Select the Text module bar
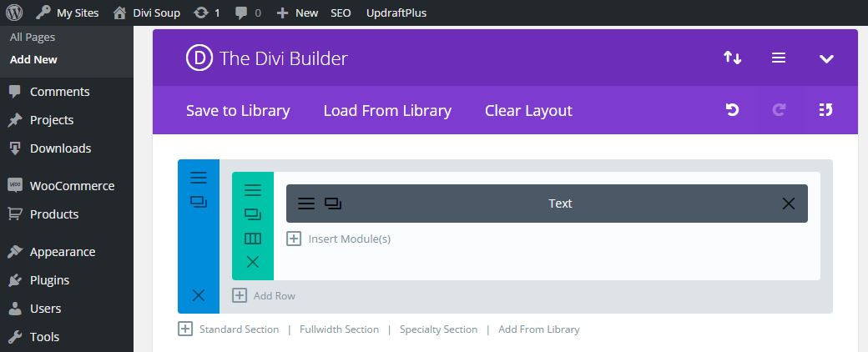This screenshot has height=352, width=868. 547,204
